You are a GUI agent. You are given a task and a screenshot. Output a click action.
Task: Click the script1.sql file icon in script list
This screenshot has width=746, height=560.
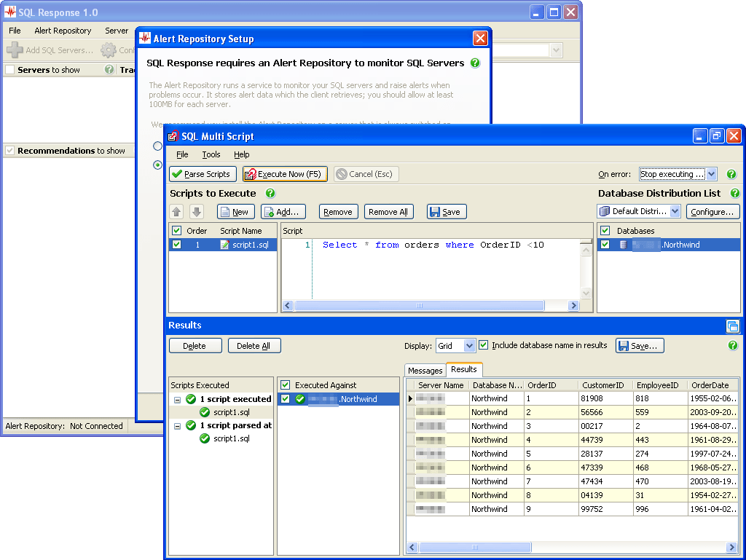[x=224, y=245]
